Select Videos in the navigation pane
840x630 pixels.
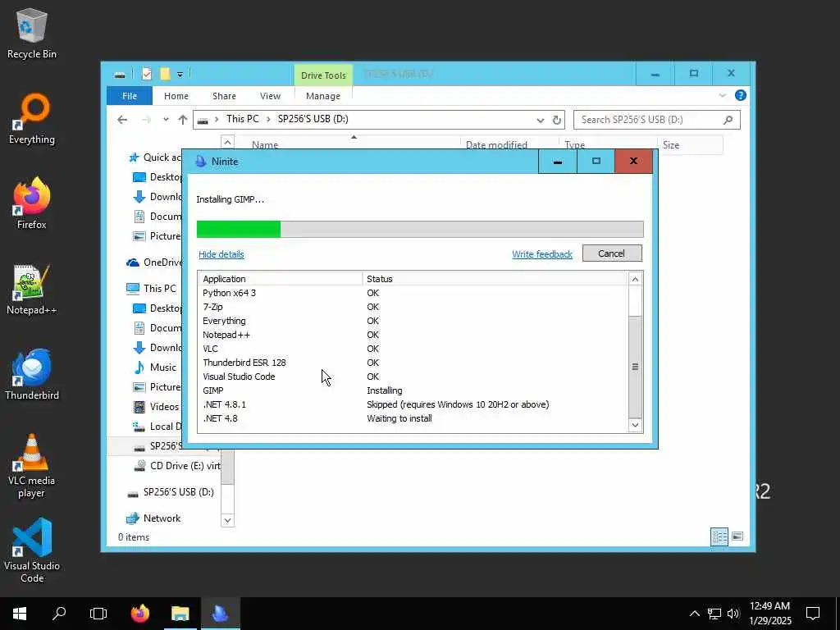coord(157,407)
